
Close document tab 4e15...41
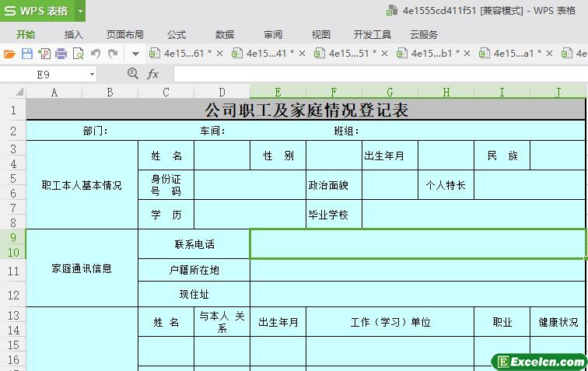click(302, 54)
